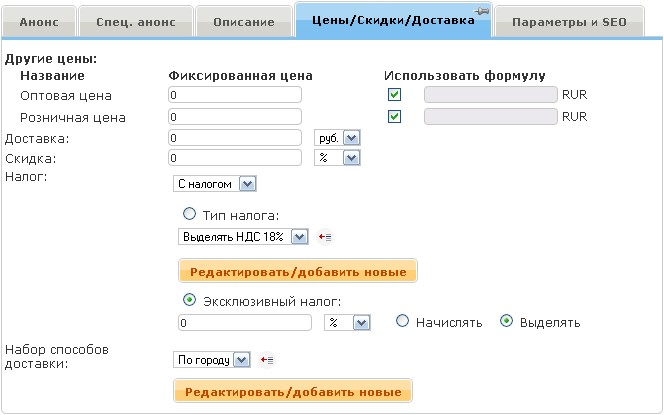Expand the % unit dropdown for Скидка
The height and width of the screenshot is (415, 664).
337,158
